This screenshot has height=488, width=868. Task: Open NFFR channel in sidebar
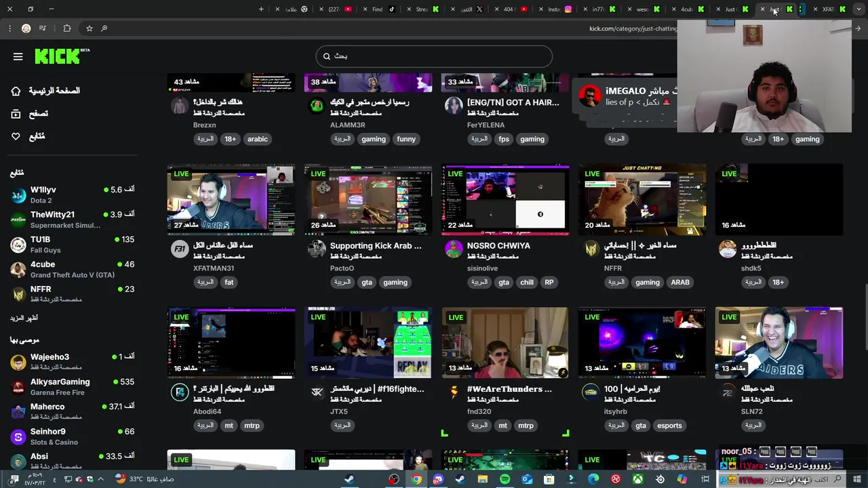point(72,293)
